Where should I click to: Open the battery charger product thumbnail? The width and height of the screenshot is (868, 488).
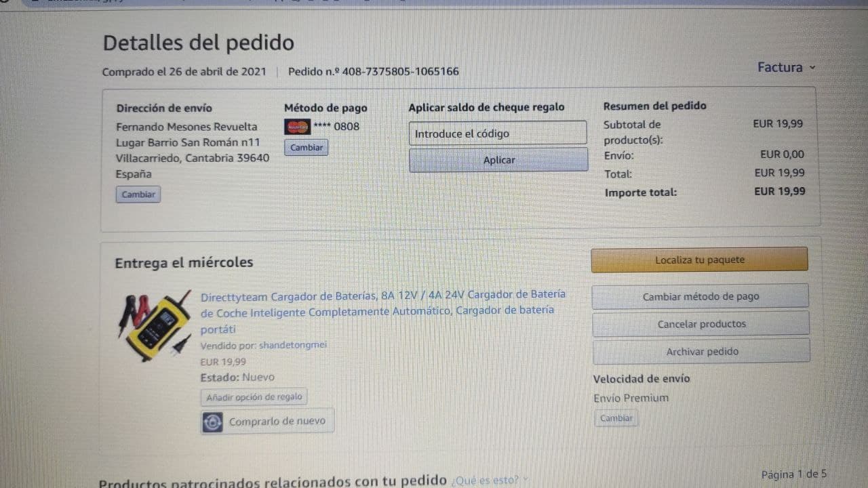coord(155,325)
